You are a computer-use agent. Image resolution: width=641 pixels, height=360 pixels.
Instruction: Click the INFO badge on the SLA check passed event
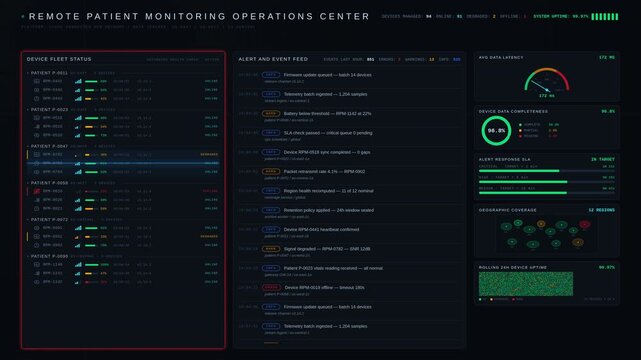pyautogui.click(x=271, y=133)
